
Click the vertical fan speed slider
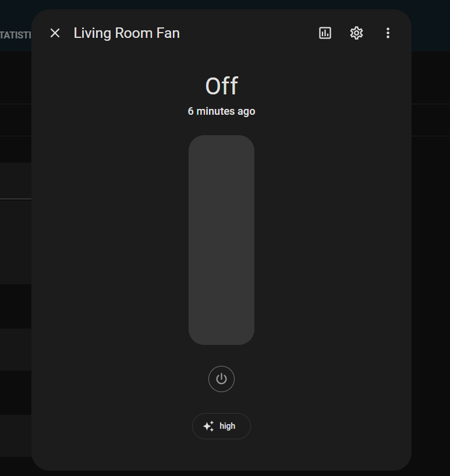tap(221, 239)
